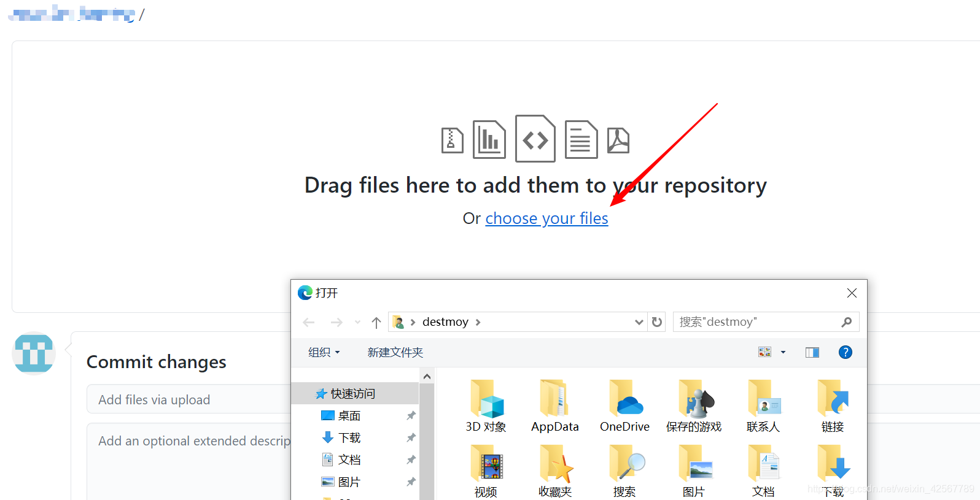Click the user folder icon in address bar
This screenshot has height=500, width=980.
[399, 322]
